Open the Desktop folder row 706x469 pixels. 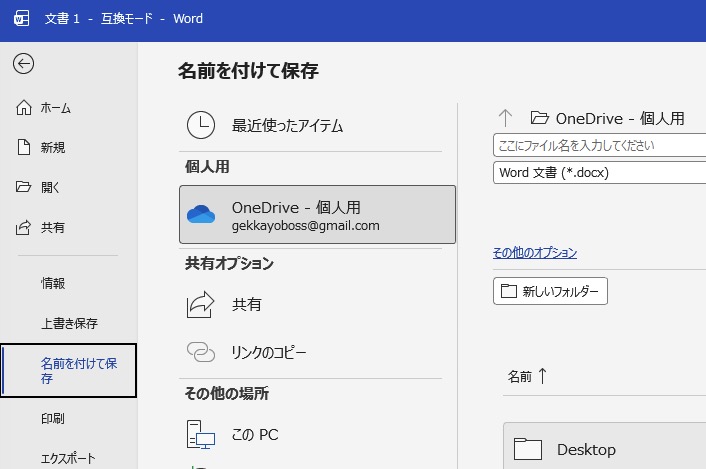tap(605, 446)
